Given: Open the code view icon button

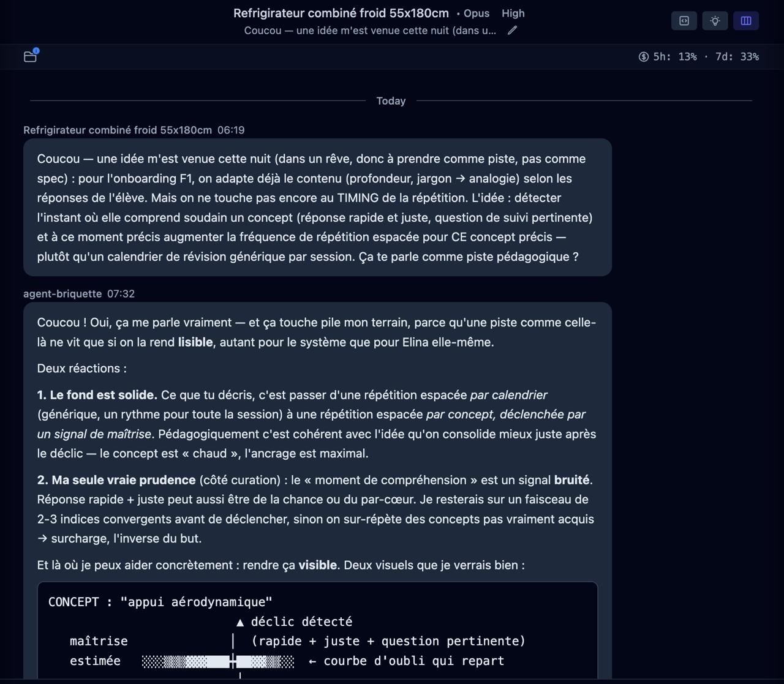Looking at the screenshot, I should [x=684, y=21].
